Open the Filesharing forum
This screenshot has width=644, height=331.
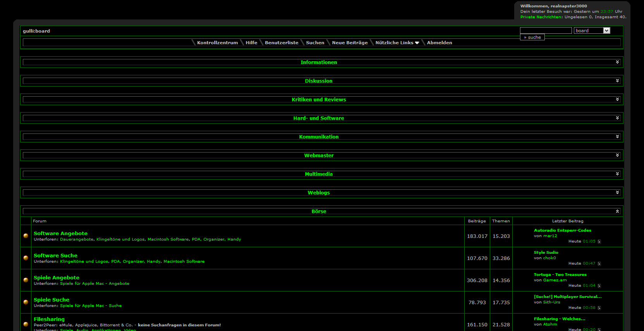tap(49, 319)
